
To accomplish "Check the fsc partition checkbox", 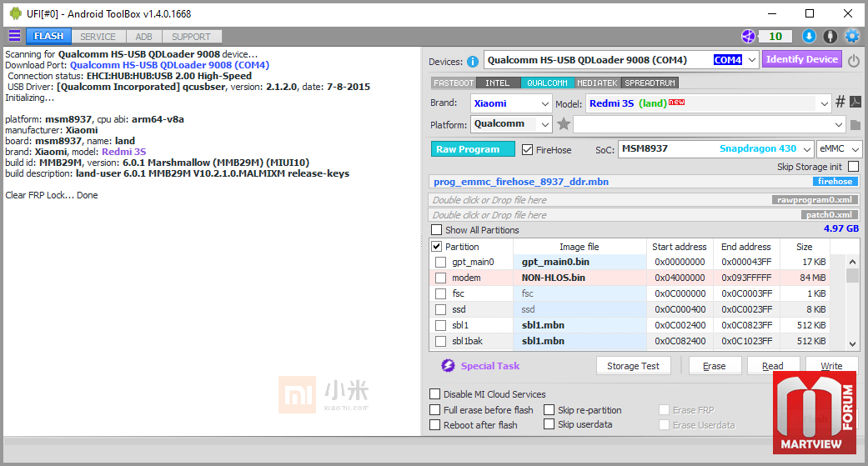I will [x=440, y=293].
